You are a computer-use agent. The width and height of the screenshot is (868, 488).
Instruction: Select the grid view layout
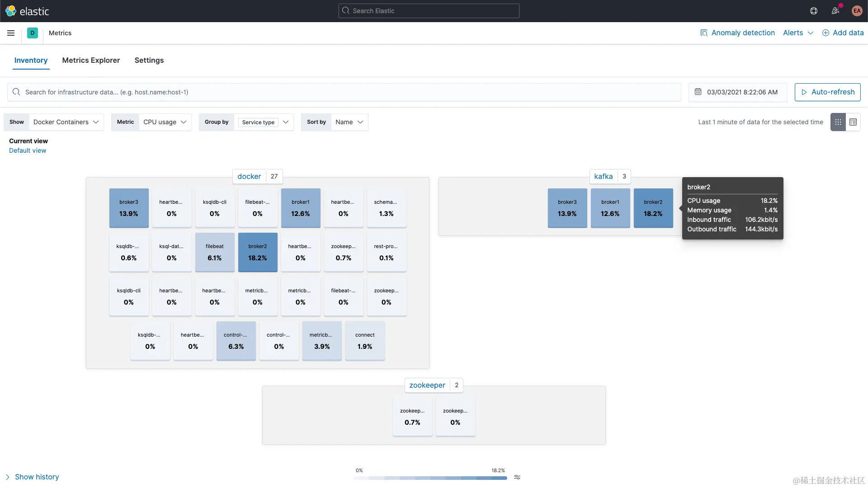click(838, 122)
